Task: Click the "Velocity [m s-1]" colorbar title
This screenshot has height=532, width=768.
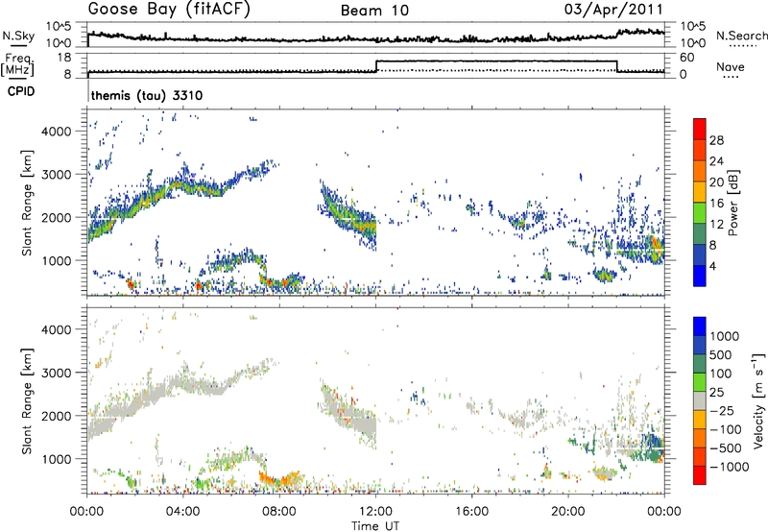Action: [758, 400]
